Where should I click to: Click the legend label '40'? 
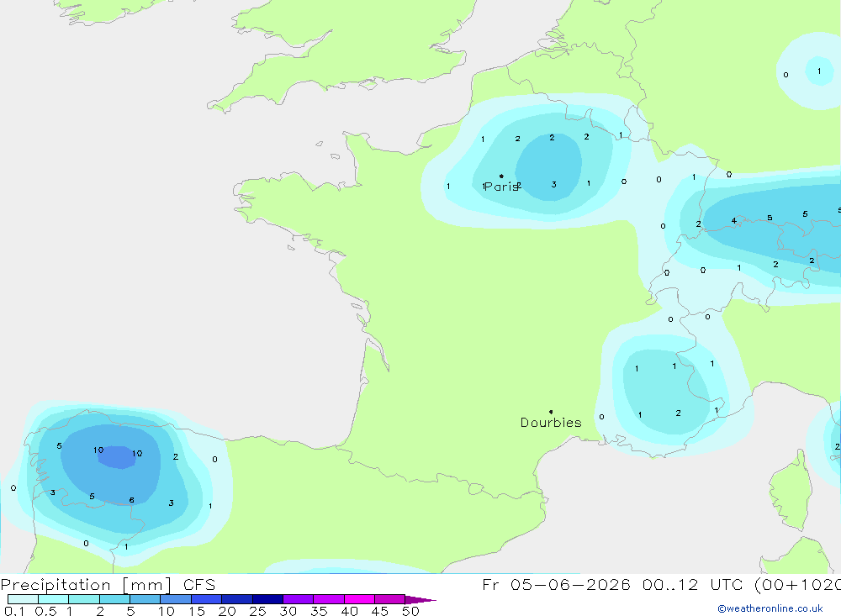coord(349,611)
